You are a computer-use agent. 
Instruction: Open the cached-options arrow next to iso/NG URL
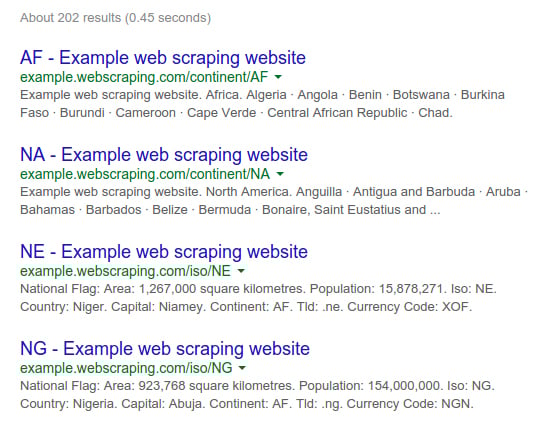(x=242, y=368)
